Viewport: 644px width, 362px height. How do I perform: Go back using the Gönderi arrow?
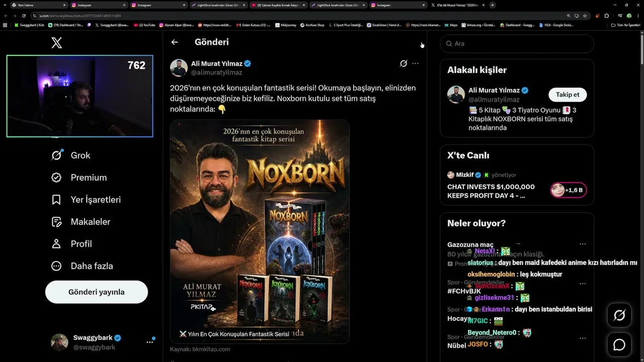(175, 42)
